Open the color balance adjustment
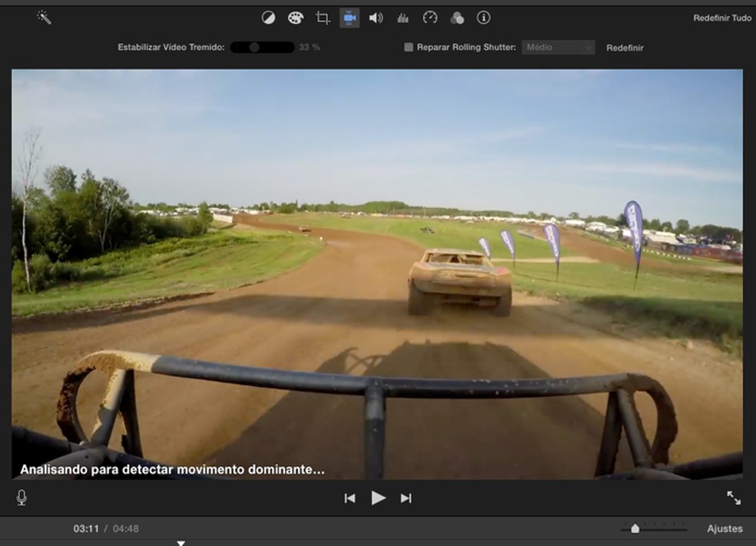This screenshot has width=756, height=546. pyautogui.click(x=268, y=18)
